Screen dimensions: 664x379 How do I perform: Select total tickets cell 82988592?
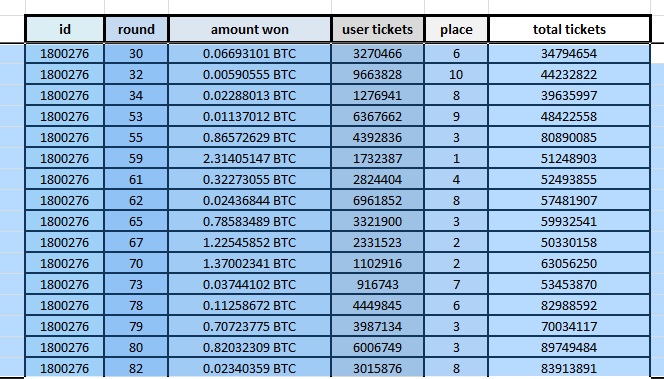[x=569, y=305]
